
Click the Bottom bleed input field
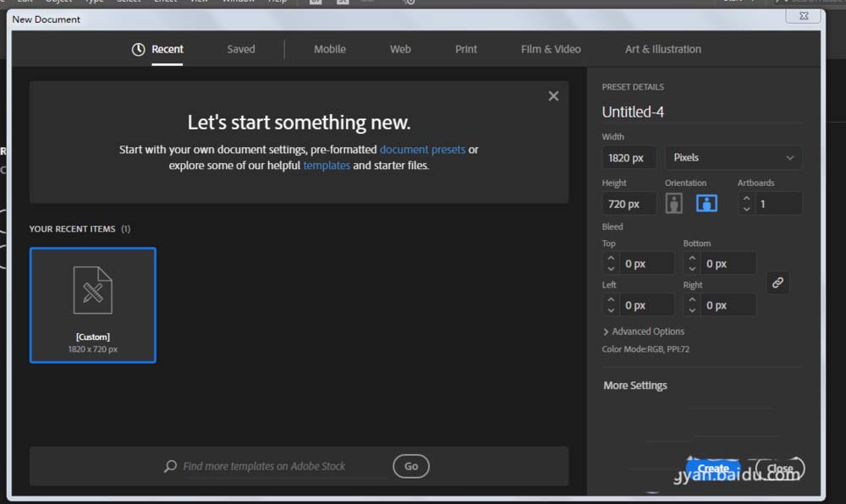pos(728,264)
